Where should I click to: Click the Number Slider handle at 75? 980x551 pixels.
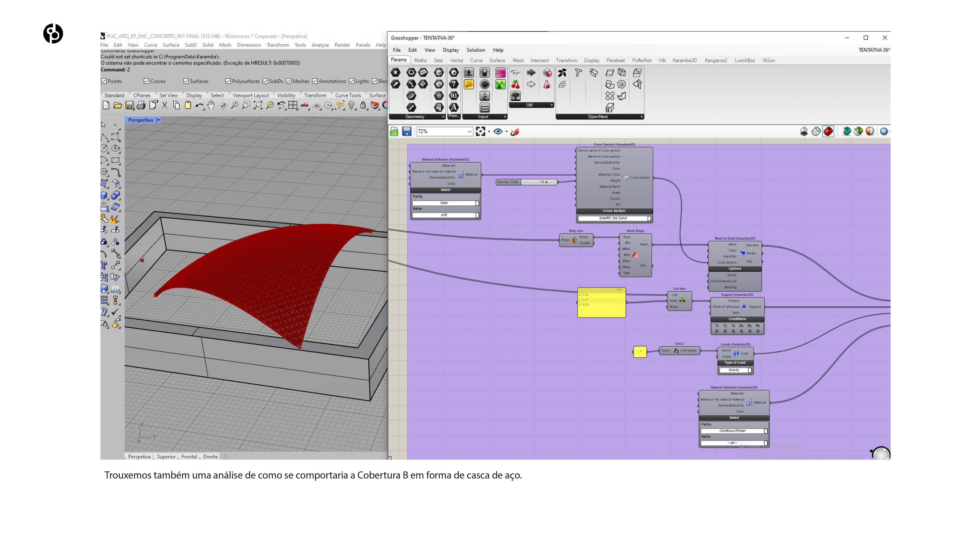click(547, 182)
